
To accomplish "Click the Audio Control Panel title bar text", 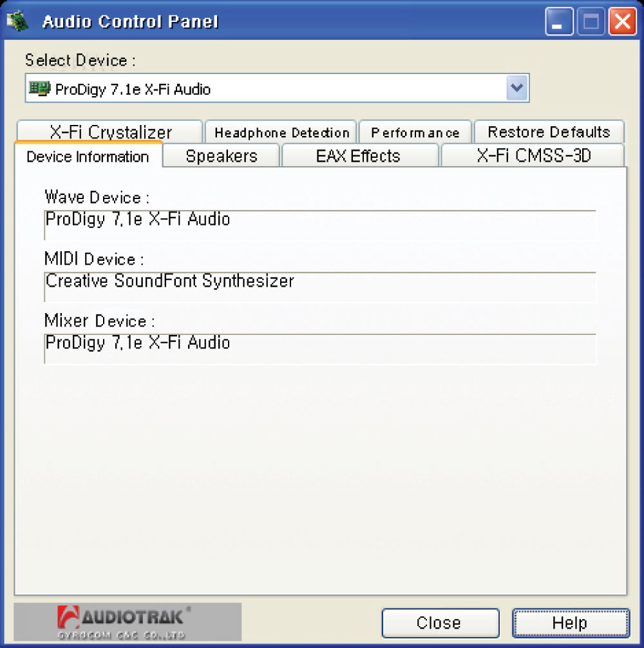I will point(130,22).
